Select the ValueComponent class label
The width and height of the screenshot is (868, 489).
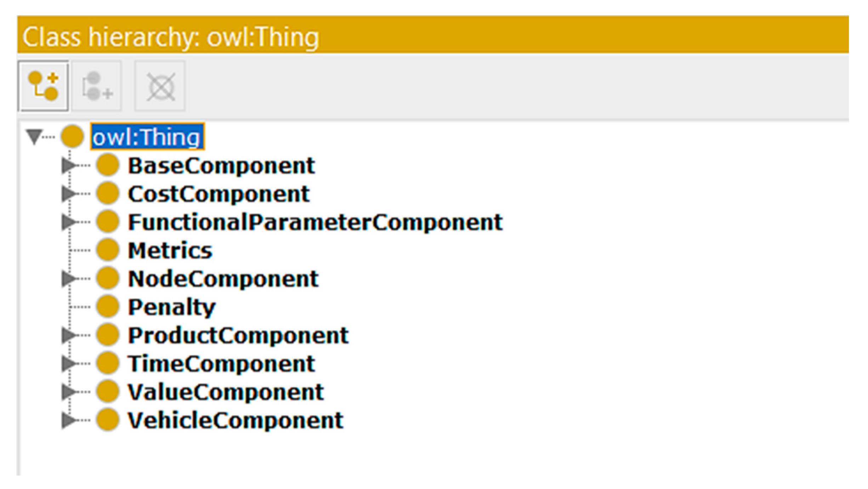coord(226,392)
